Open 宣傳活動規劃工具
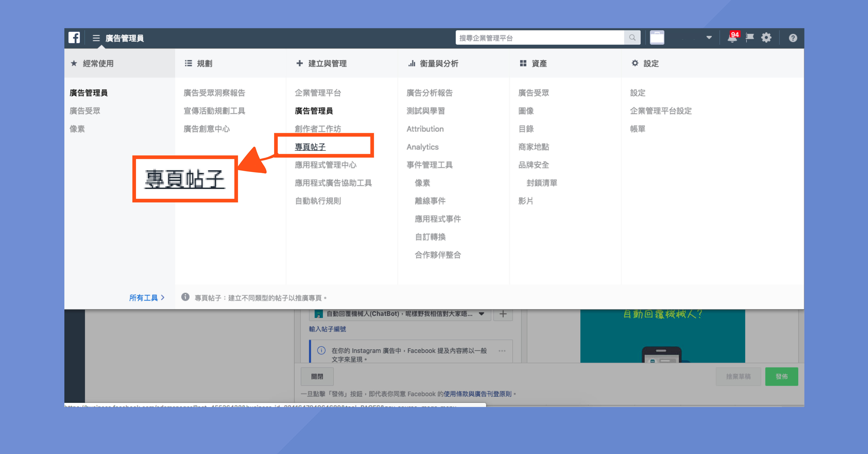Image resolution: width=868 pixels, height=454 pixels. (x=214, y=111)
